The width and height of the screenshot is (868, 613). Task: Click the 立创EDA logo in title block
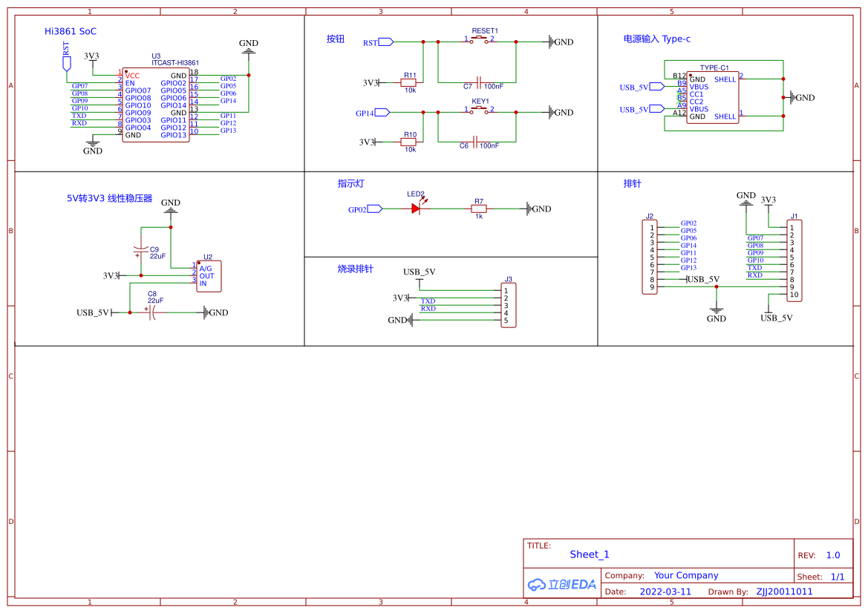click(562, 584)
